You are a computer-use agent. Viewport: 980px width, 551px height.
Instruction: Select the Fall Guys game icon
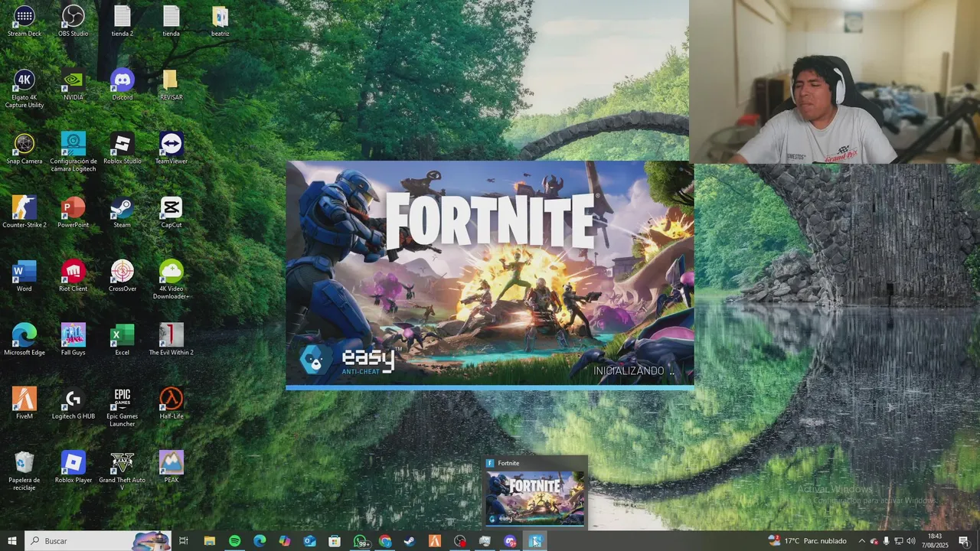pos(73,340)
